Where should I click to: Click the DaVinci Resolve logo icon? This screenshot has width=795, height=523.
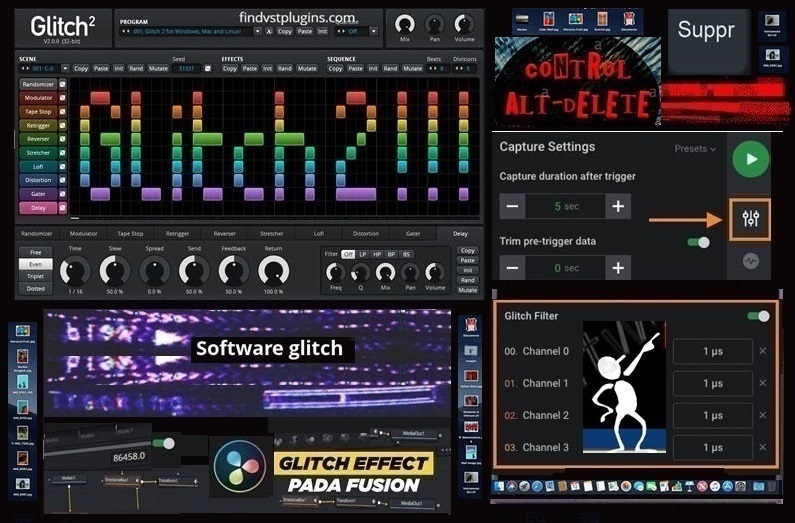pos(240,466)
